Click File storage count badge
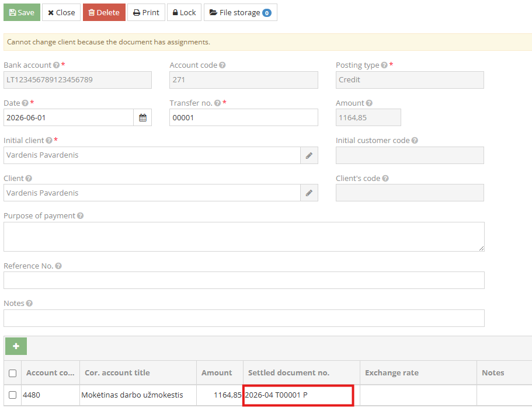The width and height of the screenshot is (532, 411). pos(267,13)
